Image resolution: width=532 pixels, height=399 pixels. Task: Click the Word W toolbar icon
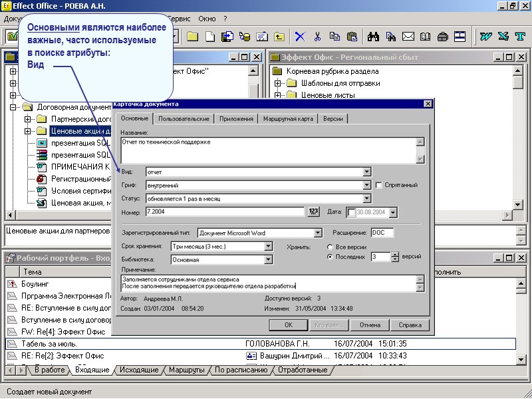(486, 37)
